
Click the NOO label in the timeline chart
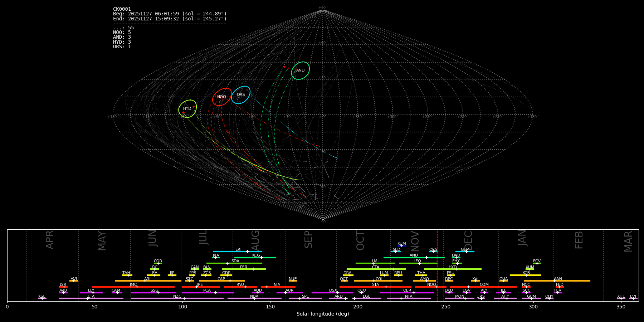click(431, 285)
